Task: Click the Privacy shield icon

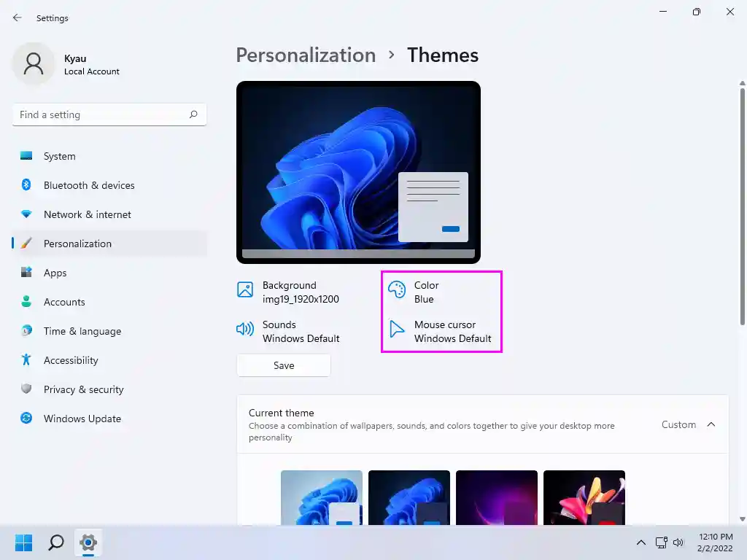Action: click(26, 389)
